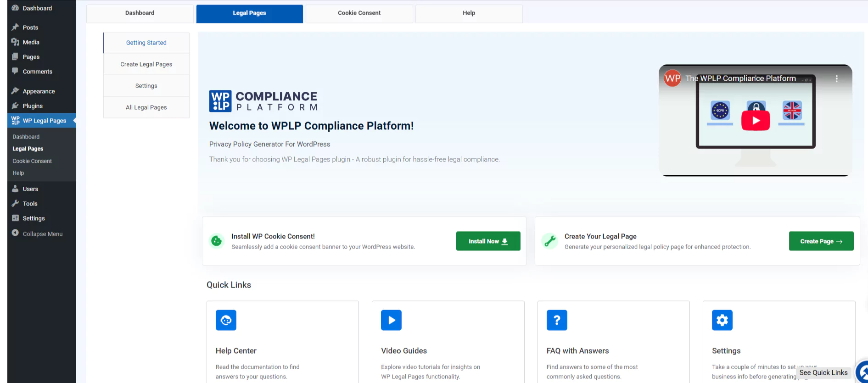Screen dimensions: 868x383
Task: Click 'Install WP Cookie Consent!' heading
Action: pos(273,236)
